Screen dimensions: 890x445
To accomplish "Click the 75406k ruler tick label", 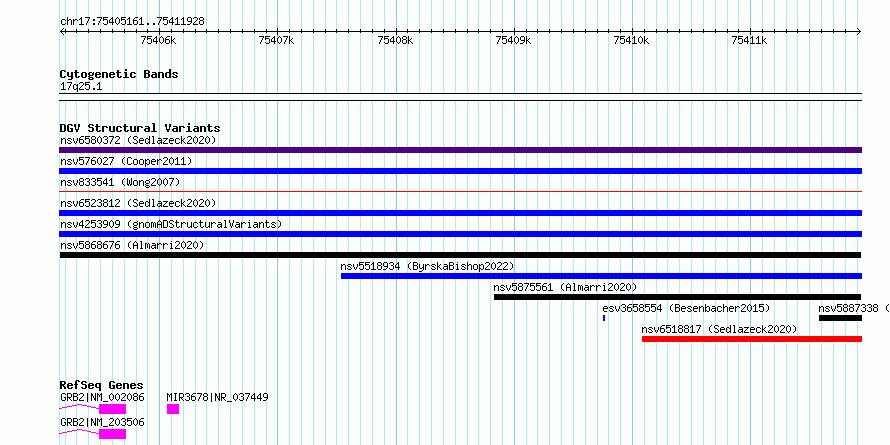I will pyautogui.click(x=158, y=40).
